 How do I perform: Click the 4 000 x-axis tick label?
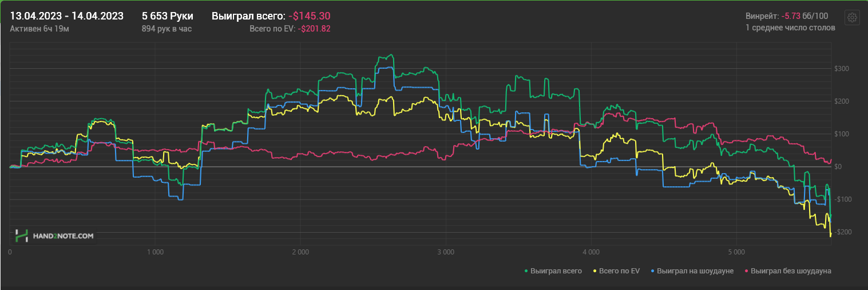coord(590,252)
